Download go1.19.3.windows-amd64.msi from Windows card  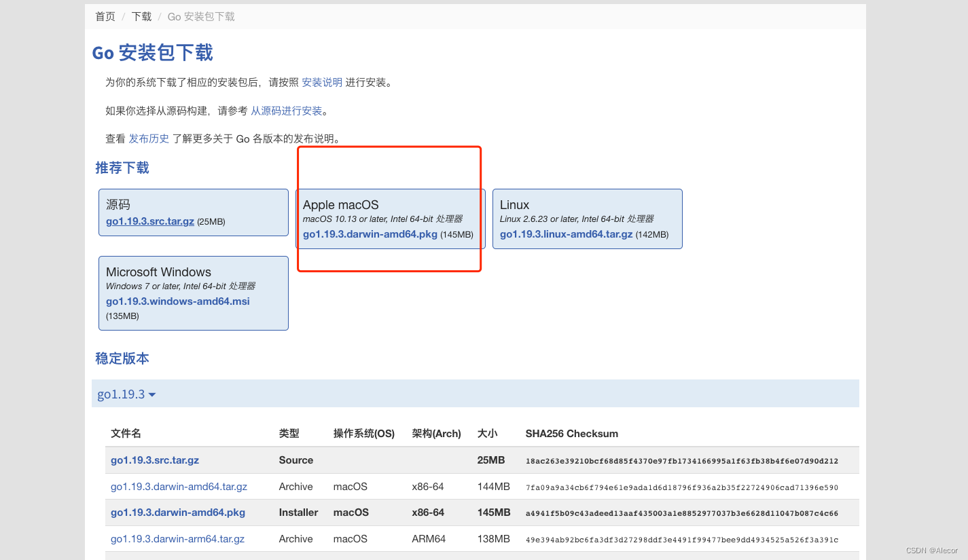(x=178, y=301)
